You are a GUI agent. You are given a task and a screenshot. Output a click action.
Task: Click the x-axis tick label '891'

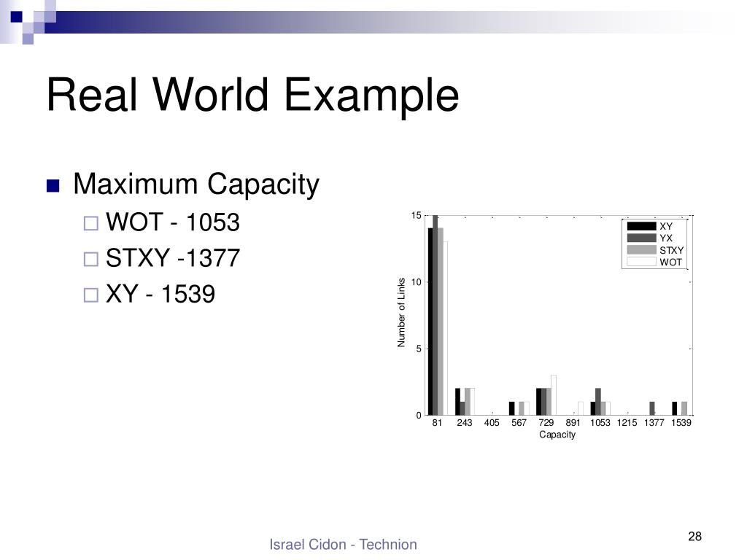pos(573,422)
